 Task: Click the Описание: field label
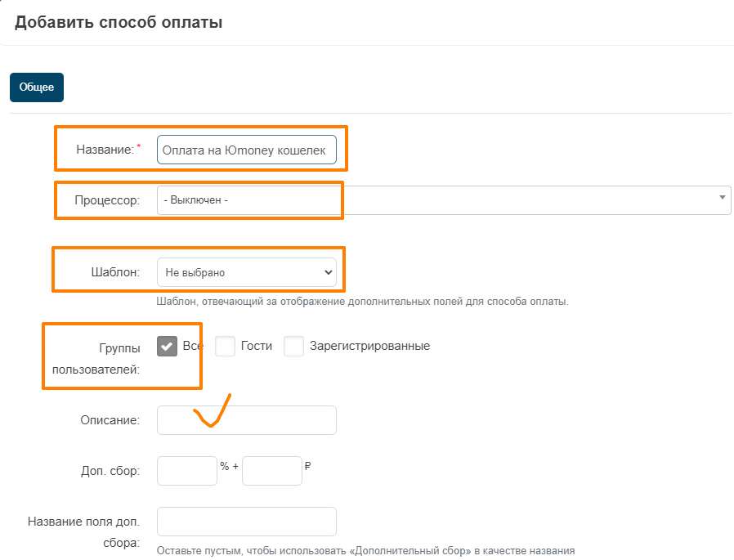tap(110, 420)
